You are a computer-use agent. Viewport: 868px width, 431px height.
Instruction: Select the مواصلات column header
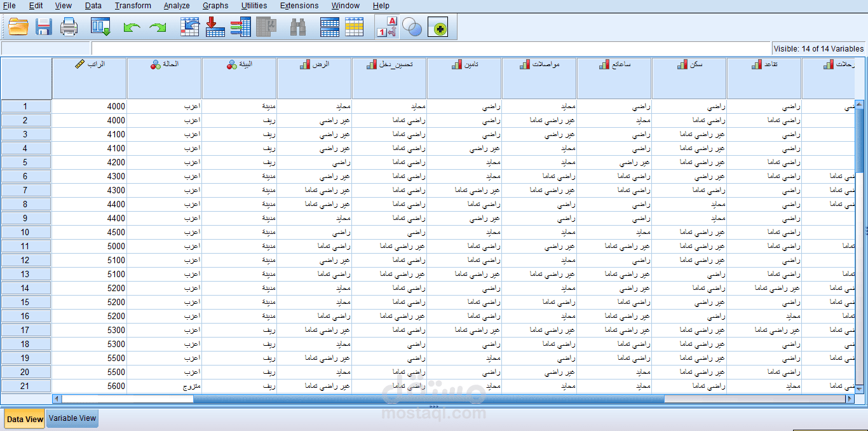[539, 78]
